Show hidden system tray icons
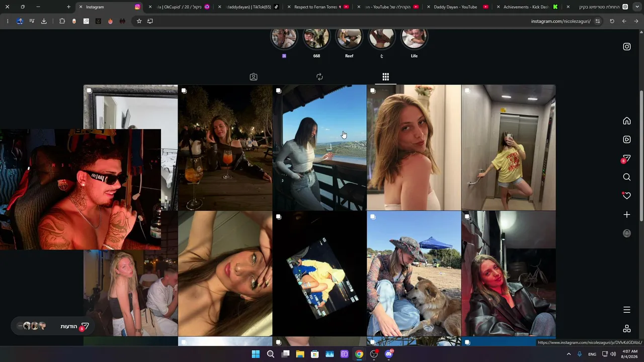644x362 pixels. click(x=569, y=354)
